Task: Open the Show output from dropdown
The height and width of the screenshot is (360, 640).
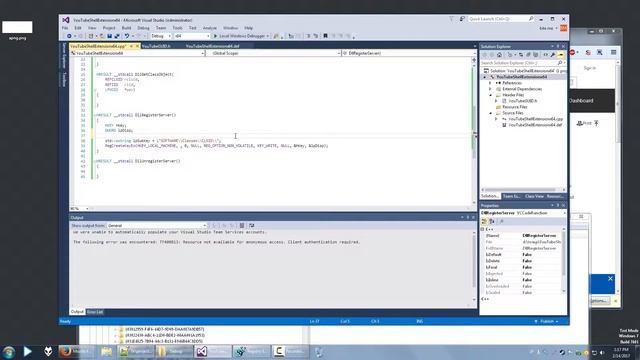Action: click(x=157, y=225)
